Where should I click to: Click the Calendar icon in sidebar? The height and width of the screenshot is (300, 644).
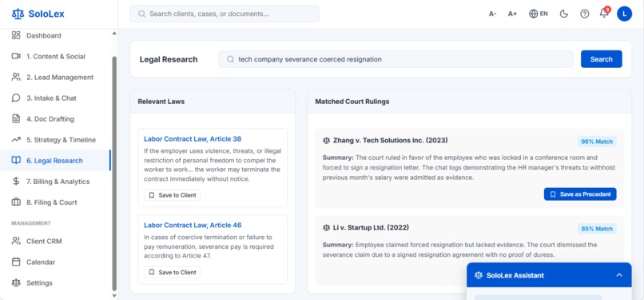point(16,262)
